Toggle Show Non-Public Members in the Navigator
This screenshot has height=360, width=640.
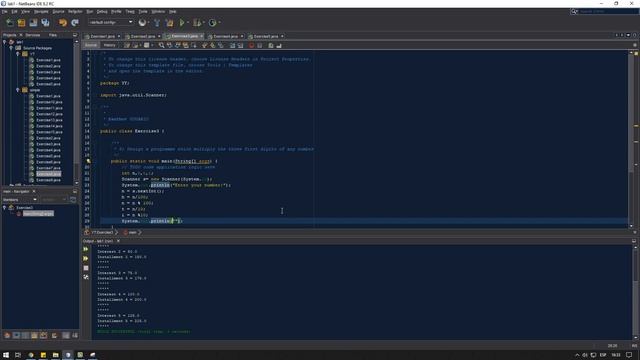(34, 336)
